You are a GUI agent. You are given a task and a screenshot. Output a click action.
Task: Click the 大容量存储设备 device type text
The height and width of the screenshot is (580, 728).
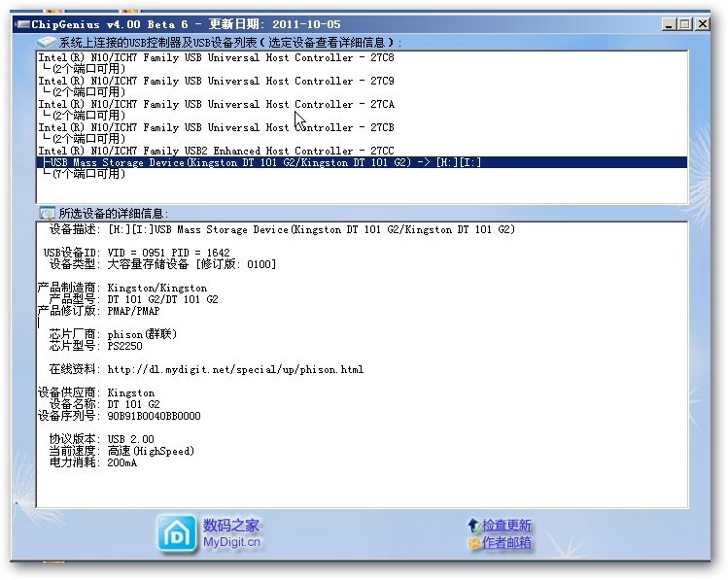coord(148,264)
